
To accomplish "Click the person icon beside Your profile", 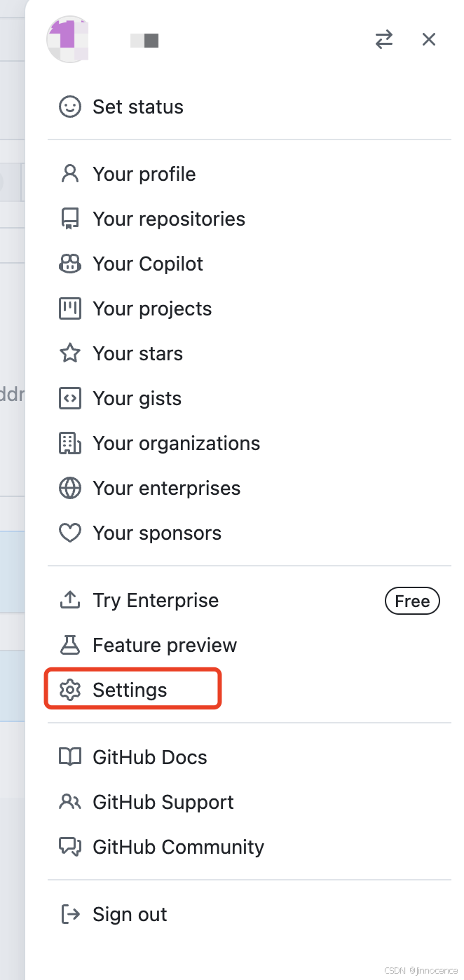I will 70,174.
